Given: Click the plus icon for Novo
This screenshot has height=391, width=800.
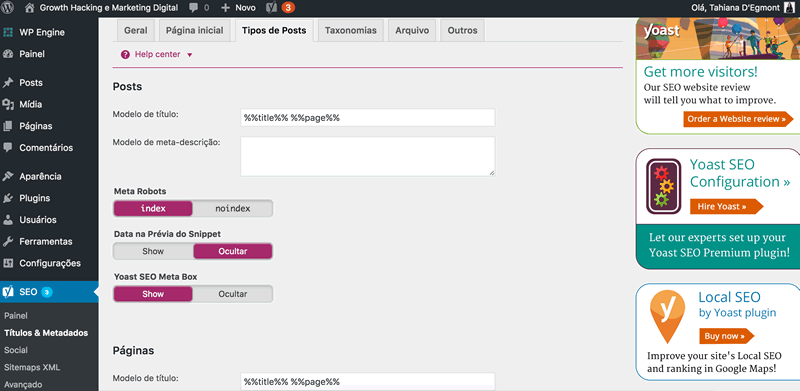Looking at the screenshot, I should coord(226,8).
